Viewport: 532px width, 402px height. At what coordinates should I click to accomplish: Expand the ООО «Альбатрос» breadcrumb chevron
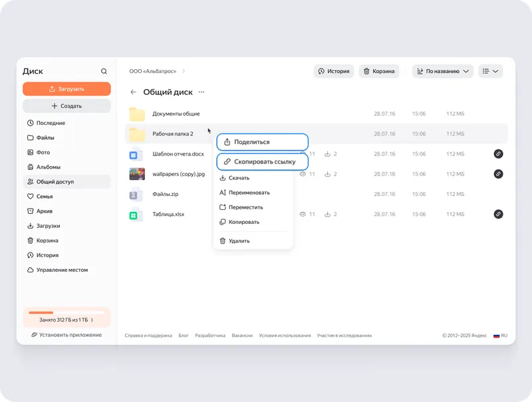[184, 71]
